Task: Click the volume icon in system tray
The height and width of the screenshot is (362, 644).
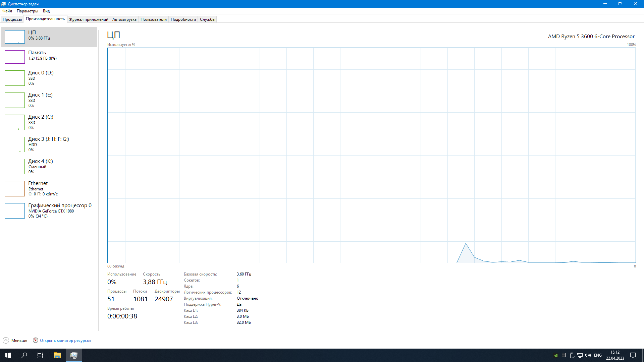Action: [x=588, y=355]
